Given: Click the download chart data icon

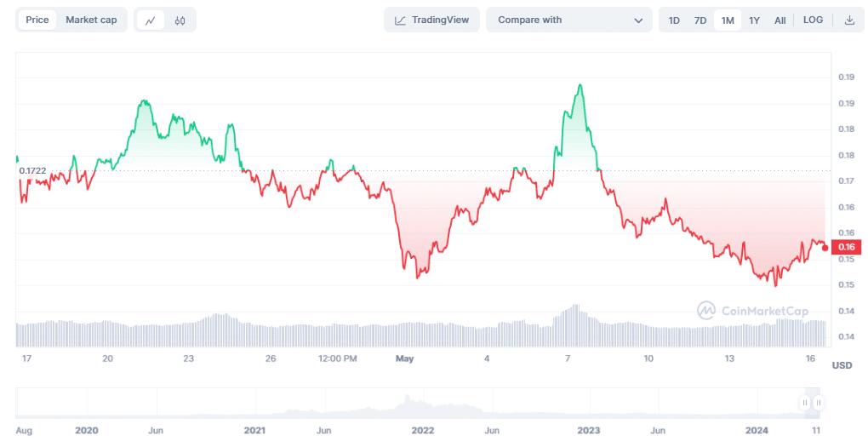Looking at the screenshot, I should 849,20.
